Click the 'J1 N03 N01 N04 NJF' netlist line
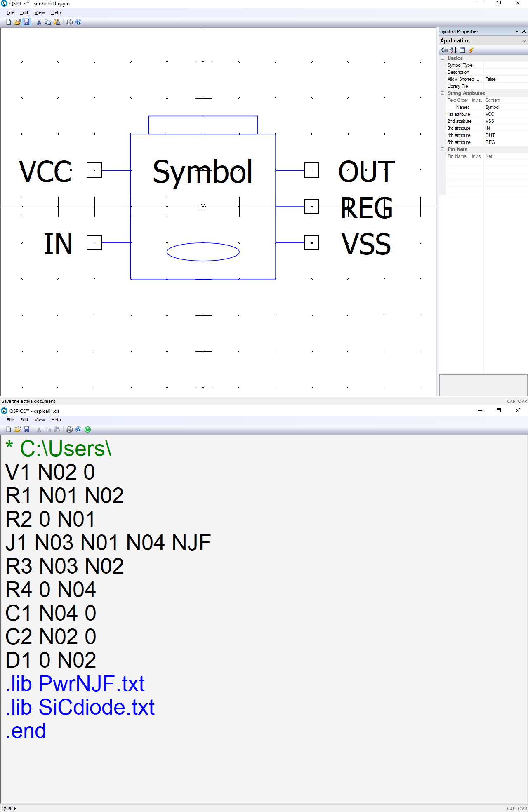The image size is (528, 812). [x=108, y=543]
